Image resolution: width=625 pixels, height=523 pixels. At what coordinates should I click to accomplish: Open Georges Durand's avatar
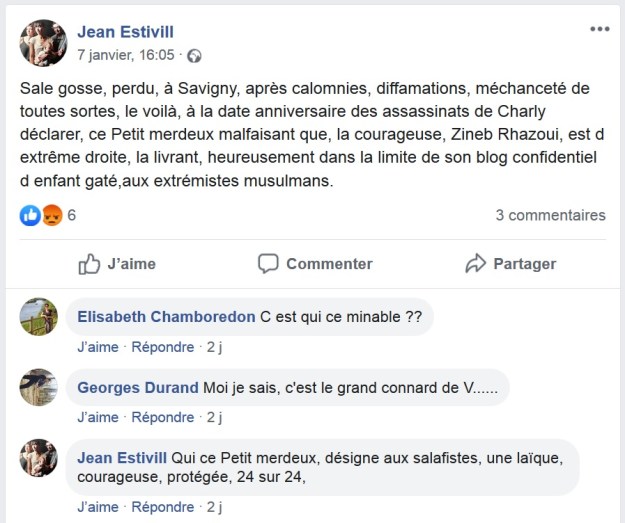[x=39, y=387]
